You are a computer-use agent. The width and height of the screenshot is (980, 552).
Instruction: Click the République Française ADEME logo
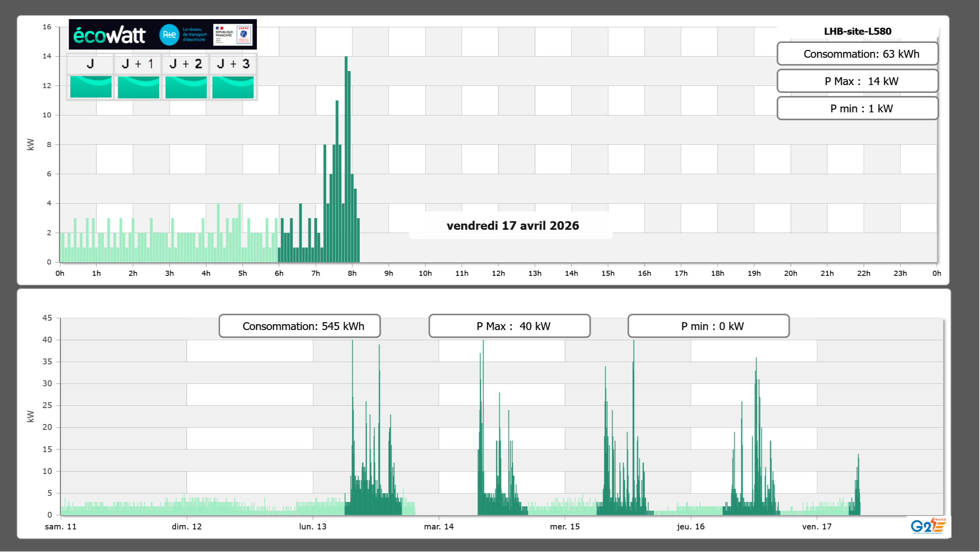tap(233, 35)
